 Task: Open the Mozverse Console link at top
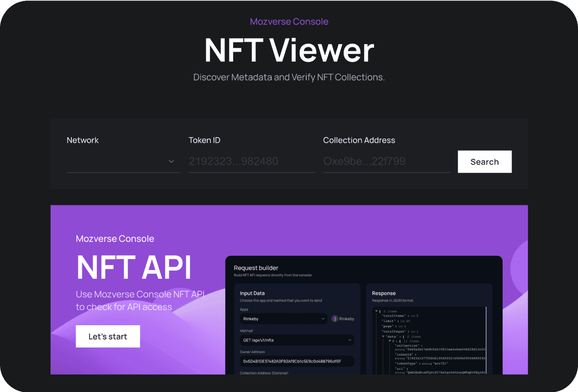coord(289,21)
